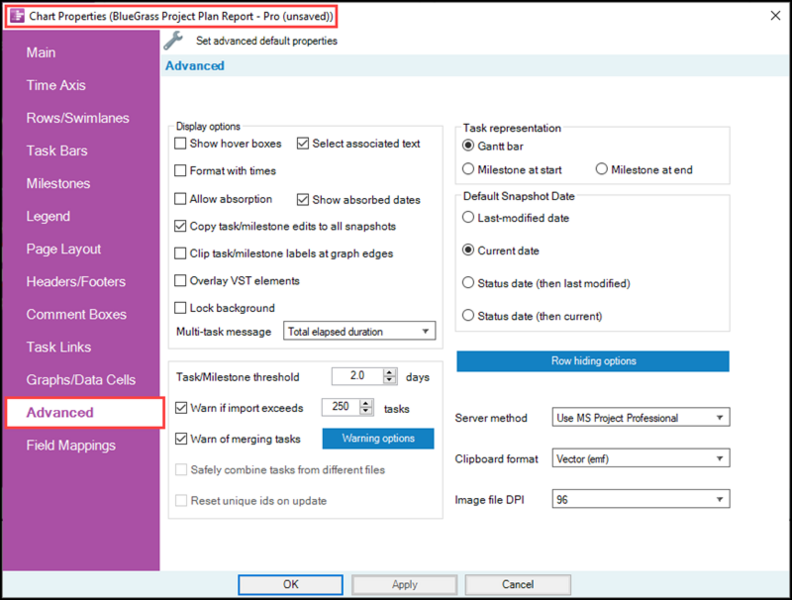Select Current date radio button

(x=468, y=251)
